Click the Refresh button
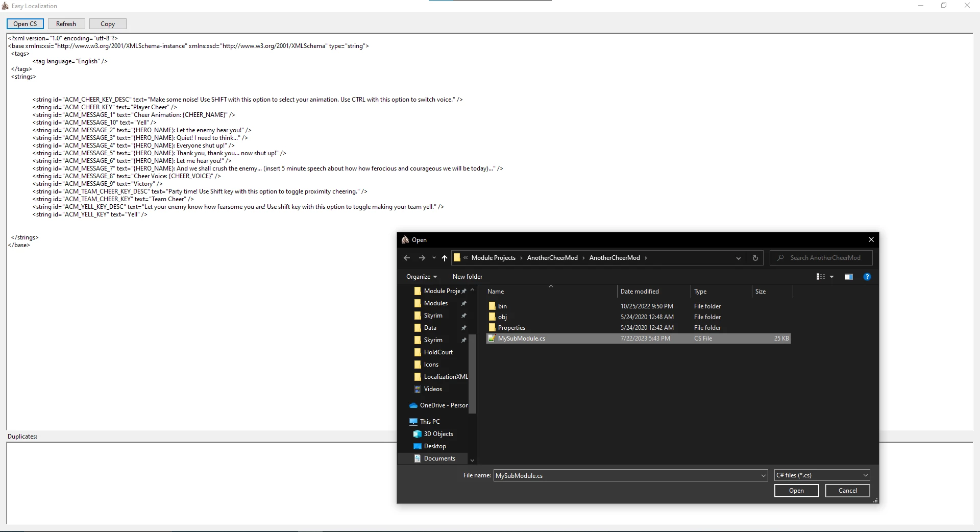 pyautogui.click(x=66, y=24)
